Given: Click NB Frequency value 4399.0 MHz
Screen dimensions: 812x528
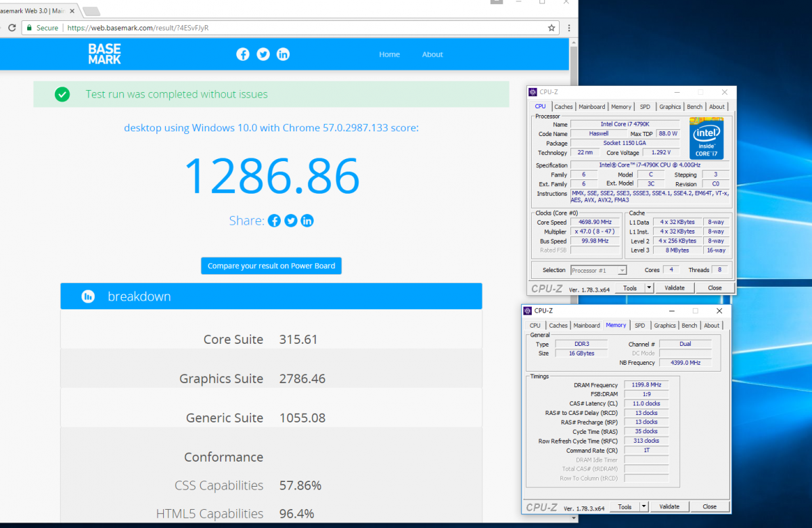Looking at the screenshot, I should (685, 363).
